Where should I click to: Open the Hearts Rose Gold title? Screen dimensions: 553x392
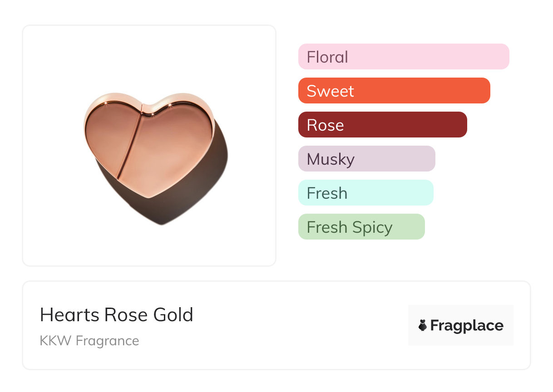click(117, 315)
